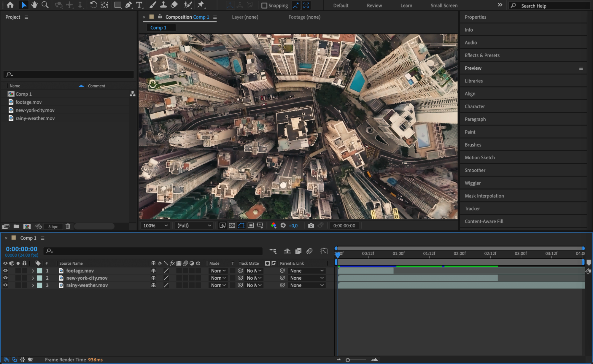Select the Pen tool
This screenshot has width=593, height=364.
click(128, 5)
